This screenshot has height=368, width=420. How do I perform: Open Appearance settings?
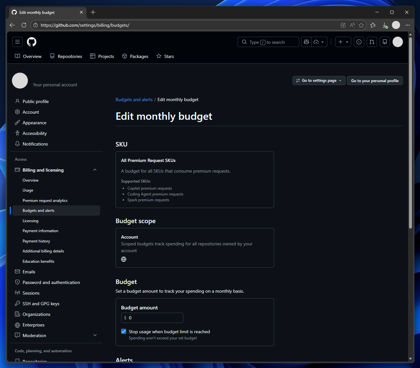34,123
